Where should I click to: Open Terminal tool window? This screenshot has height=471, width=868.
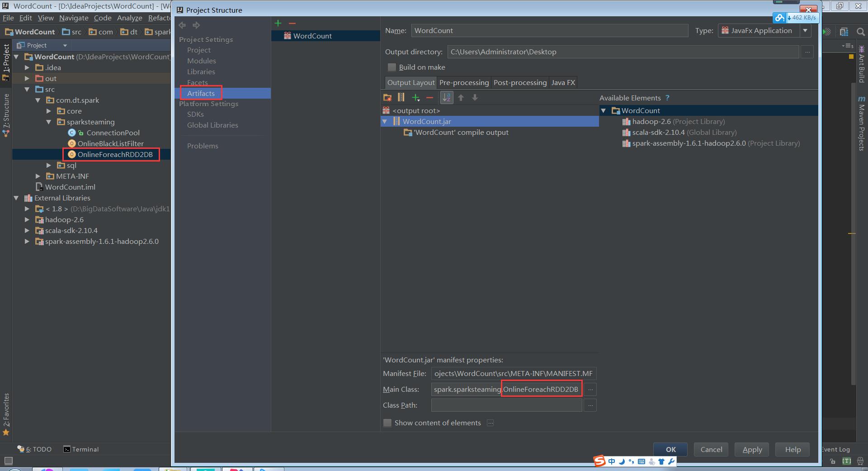(x=81, y=450)
